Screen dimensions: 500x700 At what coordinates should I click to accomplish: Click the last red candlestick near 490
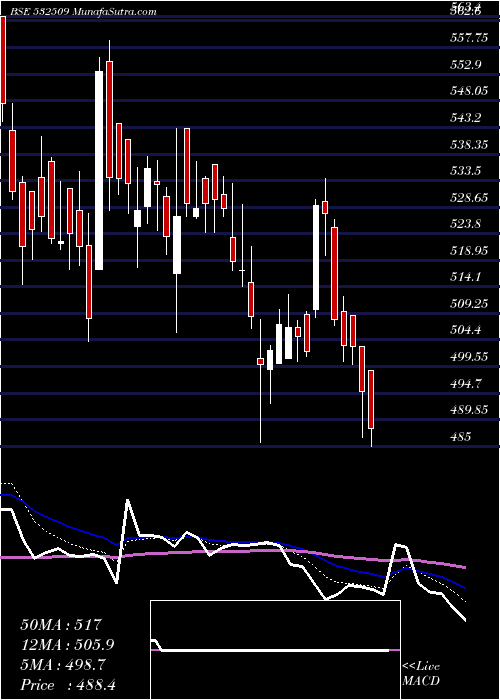point(371,400)
